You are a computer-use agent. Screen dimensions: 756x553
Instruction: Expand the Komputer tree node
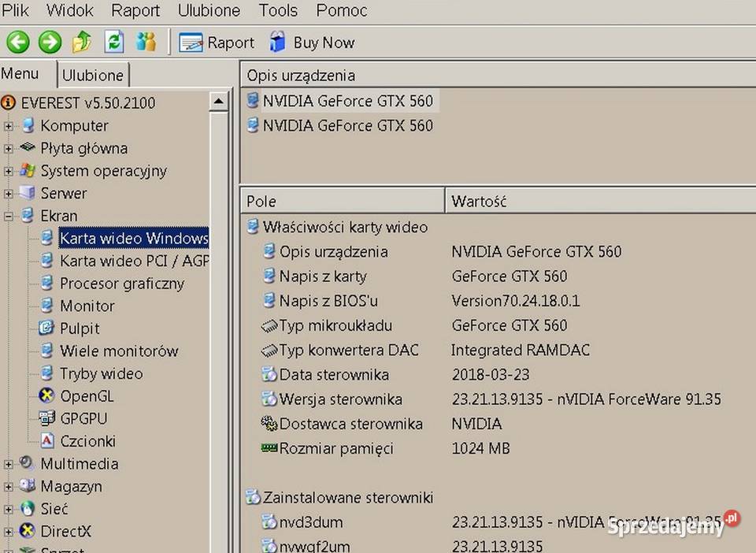pos(8,126)
